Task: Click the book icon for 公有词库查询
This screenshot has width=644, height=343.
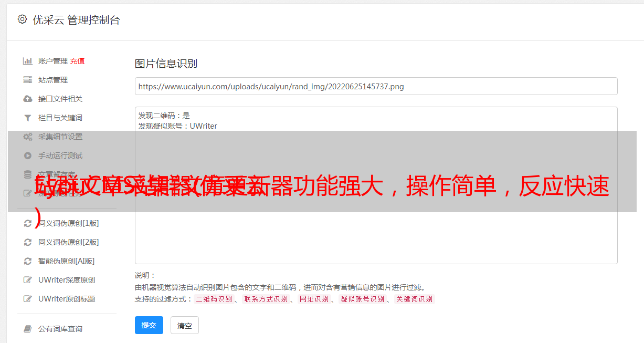Action: [28, 329]
